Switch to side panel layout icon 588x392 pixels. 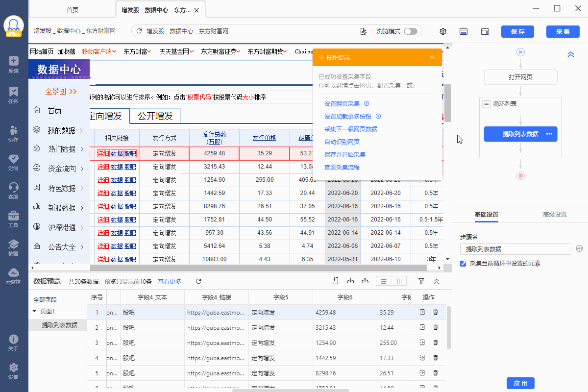click(485, 31)
